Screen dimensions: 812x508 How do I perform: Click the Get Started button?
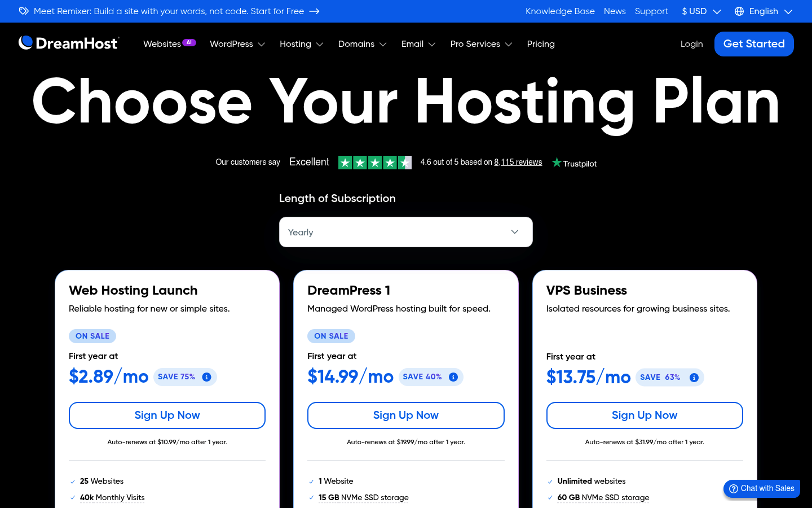coord(754,44)
